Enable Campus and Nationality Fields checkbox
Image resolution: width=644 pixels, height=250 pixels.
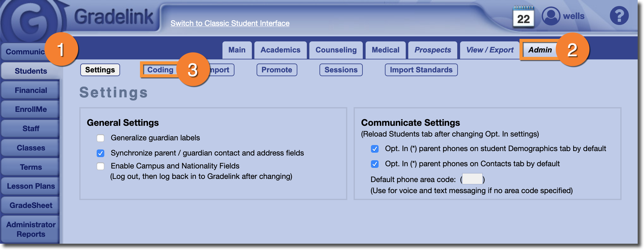[x=100, y=166]
